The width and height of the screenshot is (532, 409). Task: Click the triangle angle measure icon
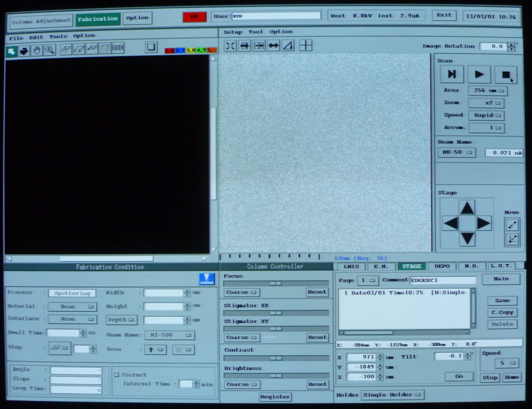click(x=288, y=46)
